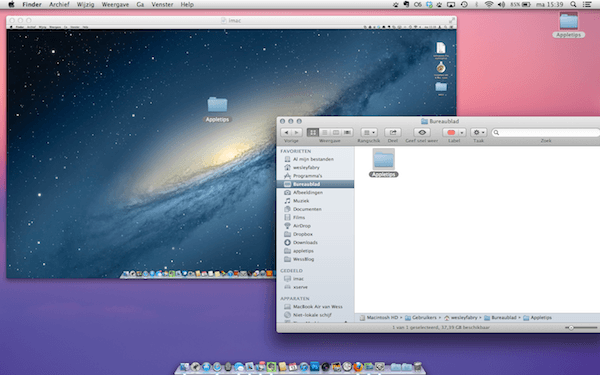Image resolution: width=600 pixels, height=375 pixels.
Task: Open the Finder menu
Action: point(32,5)
